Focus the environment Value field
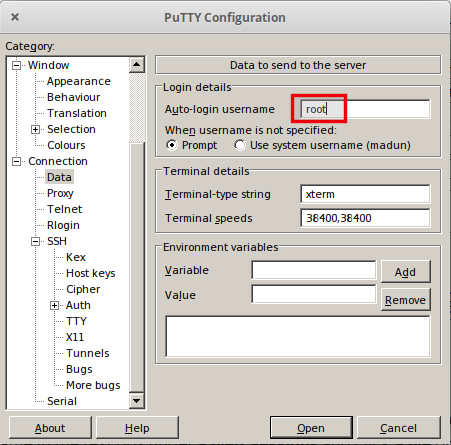Image resolution: width=451 pixels, height=445 pixels. coord(314,294)
